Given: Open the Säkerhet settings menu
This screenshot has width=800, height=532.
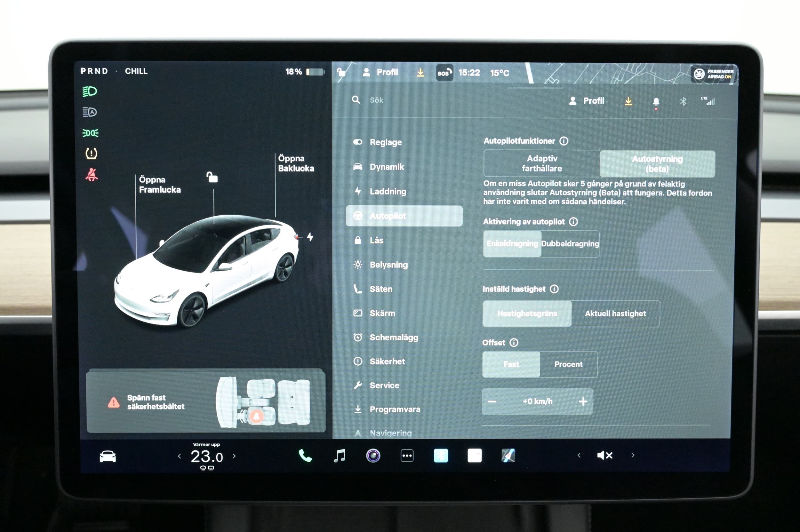Looking at the screenshot, I should coord(387,361).
